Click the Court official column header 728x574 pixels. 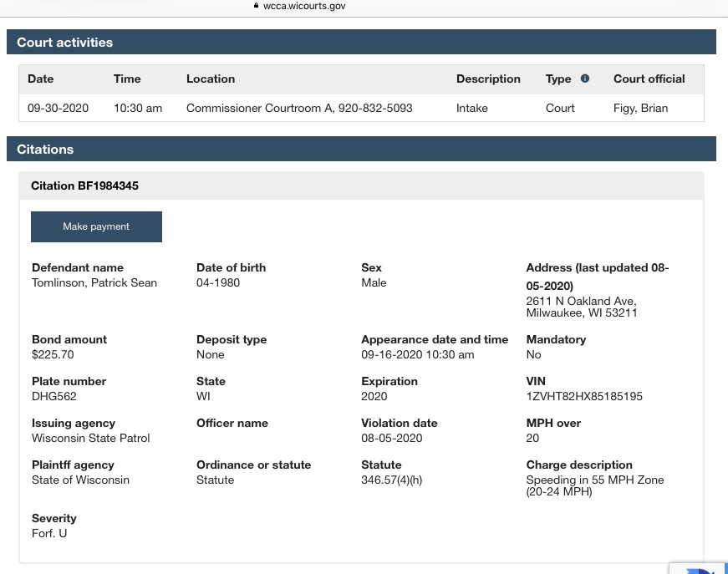tap(649, 79)
